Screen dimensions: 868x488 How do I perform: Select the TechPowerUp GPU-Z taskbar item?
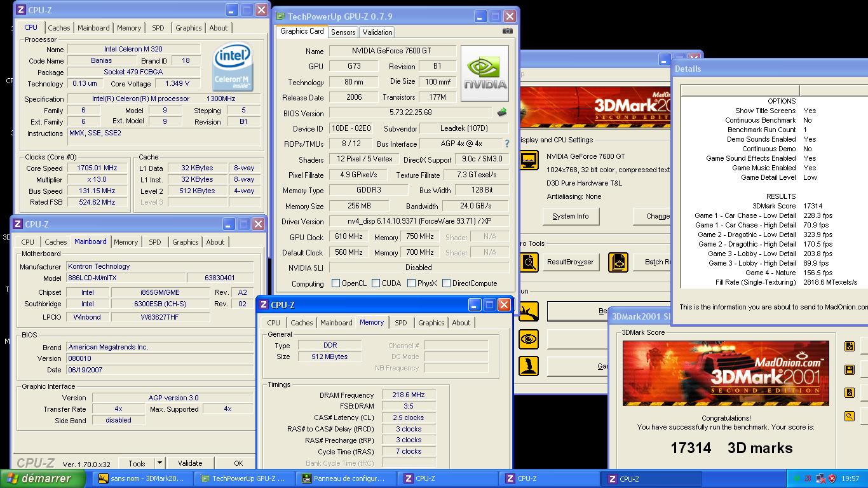point(244,478)
